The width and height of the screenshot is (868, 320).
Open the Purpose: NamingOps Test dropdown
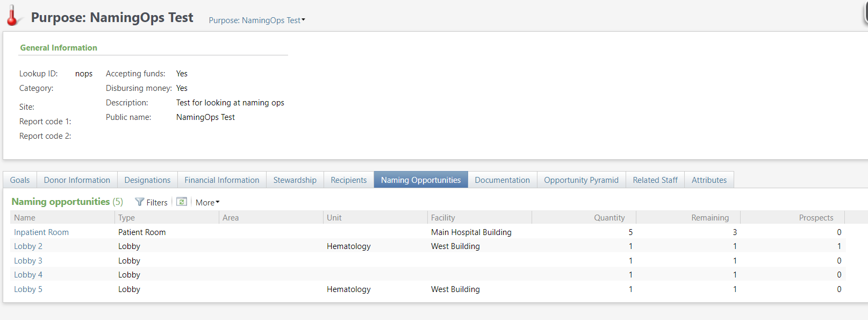[256, 20]
